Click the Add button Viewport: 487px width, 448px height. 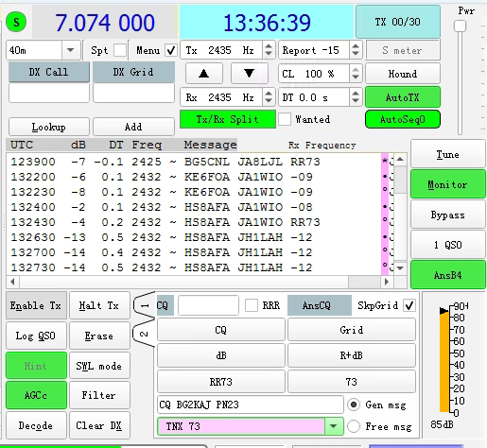pos(133,127)
